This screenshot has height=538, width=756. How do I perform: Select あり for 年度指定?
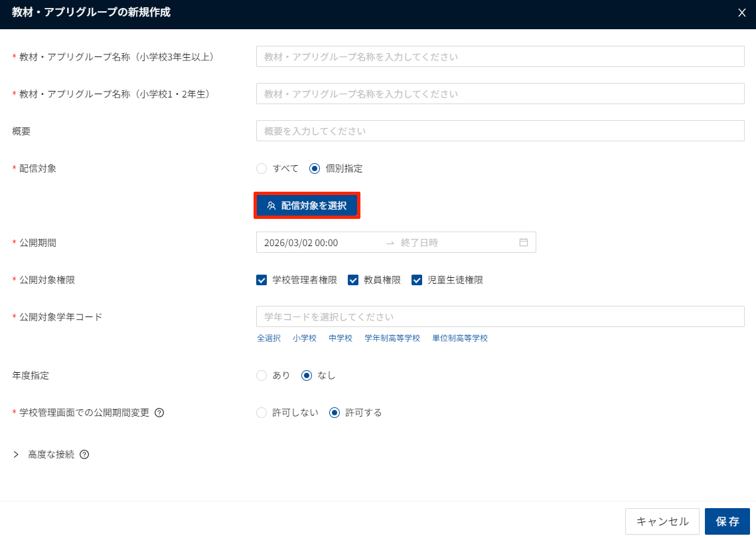(x=262, y=375)
